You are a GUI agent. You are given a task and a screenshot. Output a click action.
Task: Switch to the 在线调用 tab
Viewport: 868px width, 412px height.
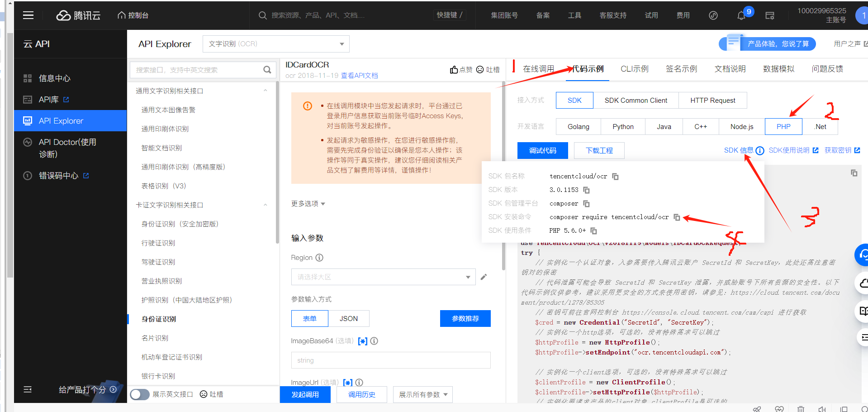[538, 69]
